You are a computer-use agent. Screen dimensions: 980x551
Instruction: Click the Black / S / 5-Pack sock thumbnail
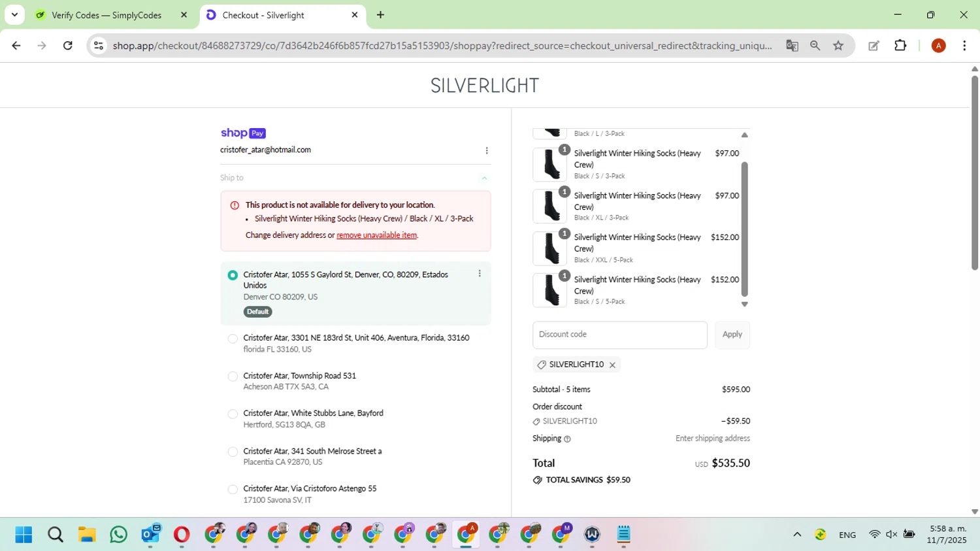[550, 290]
